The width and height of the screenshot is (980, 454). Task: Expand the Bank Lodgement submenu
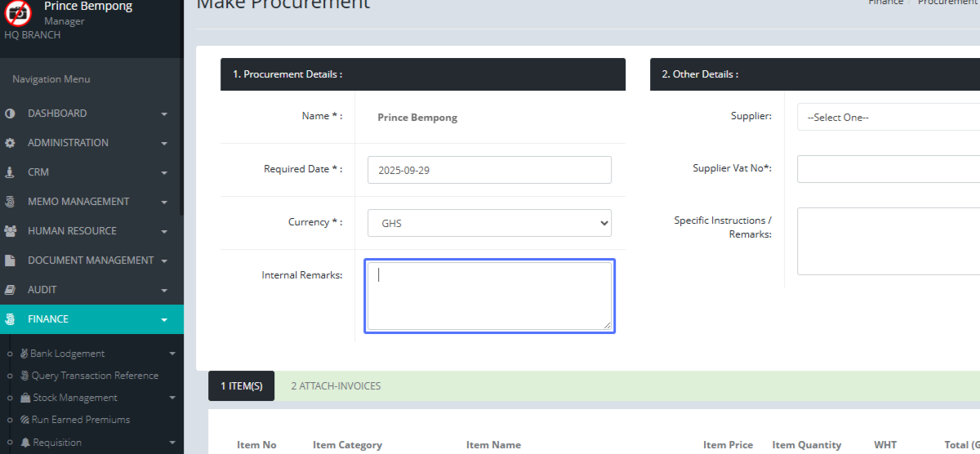[171, 354]
